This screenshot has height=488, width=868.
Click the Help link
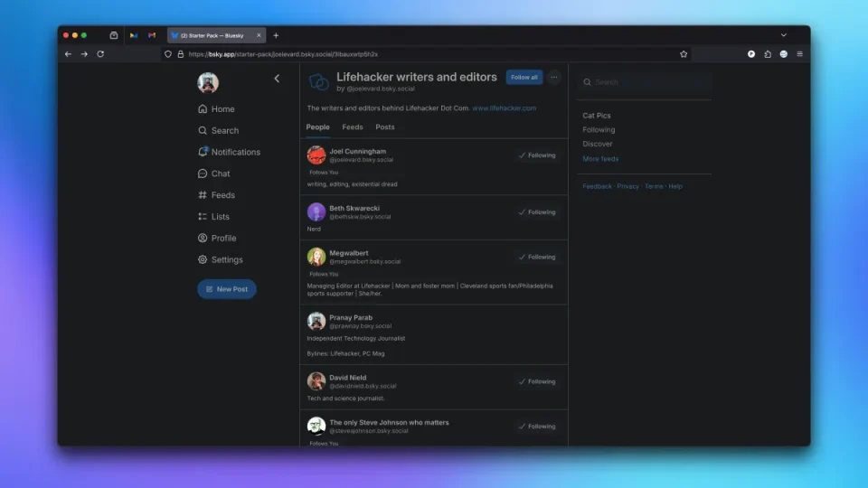675,186
